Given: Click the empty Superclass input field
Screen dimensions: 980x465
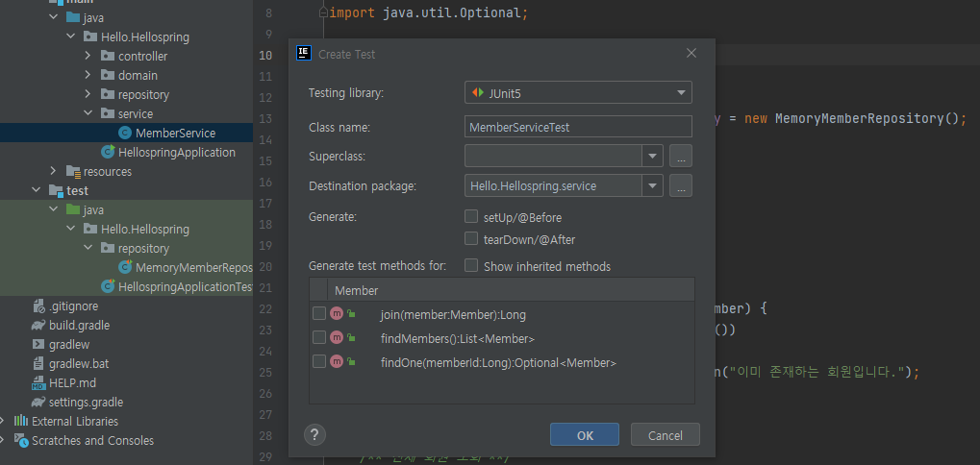Looking at the screenshot, I should tap(554, 156).
